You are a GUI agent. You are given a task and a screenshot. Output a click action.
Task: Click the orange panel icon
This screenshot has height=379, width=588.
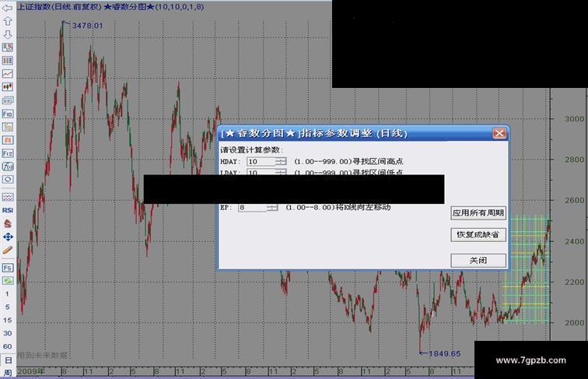pyautogui.click(x=8, y=140)
